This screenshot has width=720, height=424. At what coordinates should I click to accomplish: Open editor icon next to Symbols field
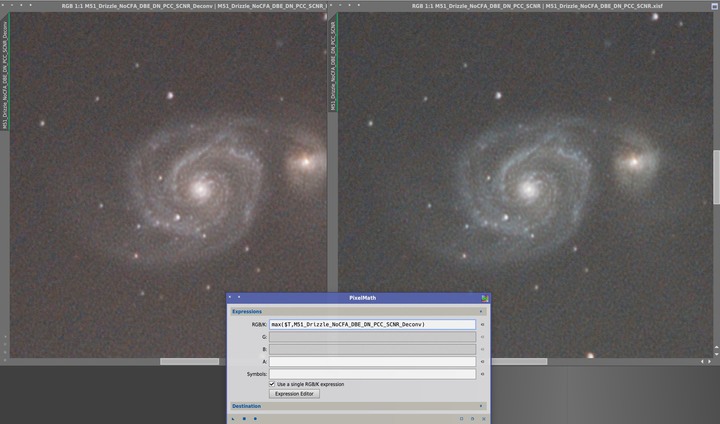coord(482,374)
